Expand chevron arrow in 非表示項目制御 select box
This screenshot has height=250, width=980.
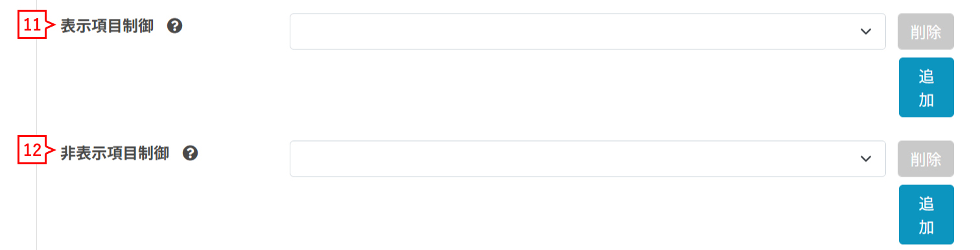point(865,159)
